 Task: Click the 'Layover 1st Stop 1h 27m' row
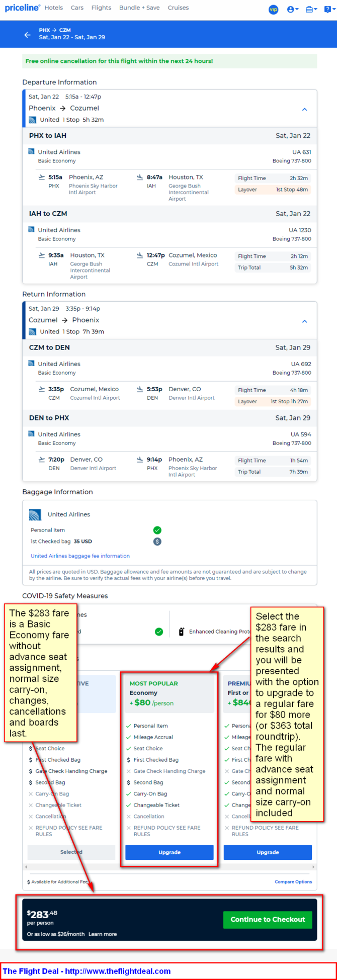[272, 401]
